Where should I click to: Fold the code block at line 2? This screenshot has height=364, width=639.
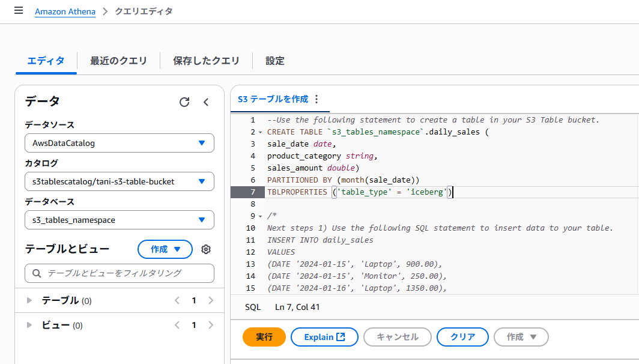(260, 132)
